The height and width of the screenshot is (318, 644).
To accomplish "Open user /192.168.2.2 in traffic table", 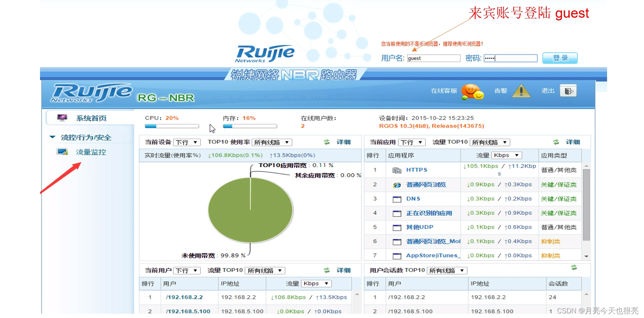I will click(184, 297).
